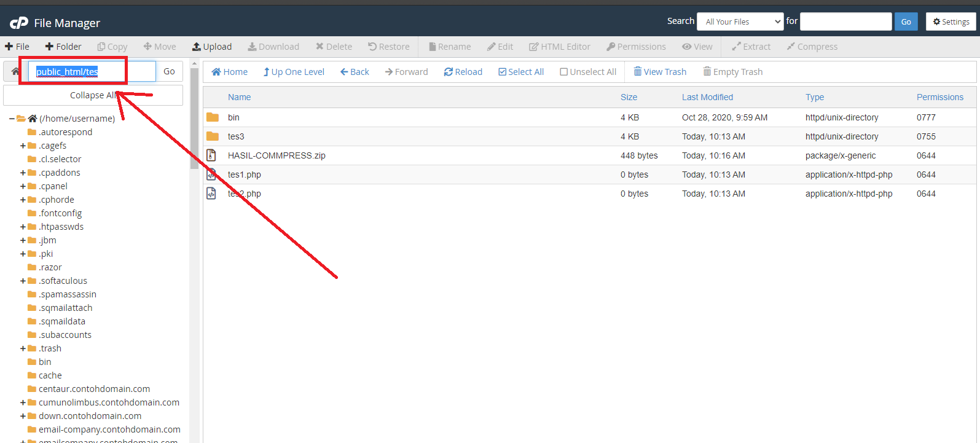Viewport: 980px width, 443px height.
Task: Click View in the toolbar
Action: pos(697,47)
